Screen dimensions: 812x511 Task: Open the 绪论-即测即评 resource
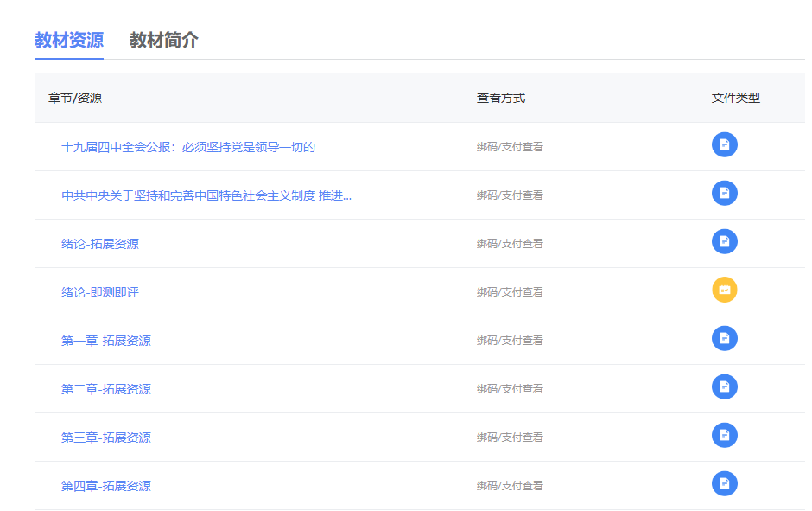100,292
